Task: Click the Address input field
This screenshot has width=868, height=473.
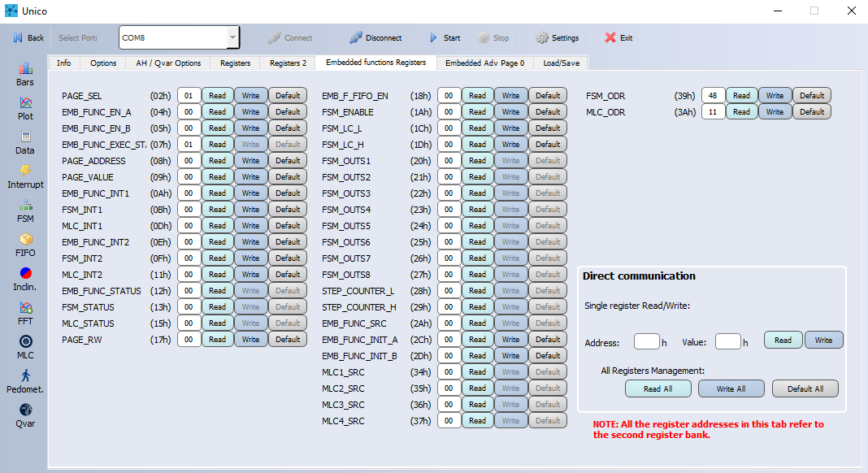Action: pyautogui.click(x=646, y=341)
